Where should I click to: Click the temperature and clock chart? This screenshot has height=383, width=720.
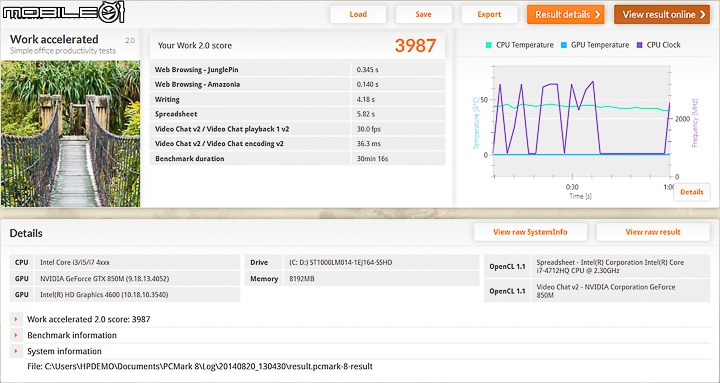click(x=581, y=121)
